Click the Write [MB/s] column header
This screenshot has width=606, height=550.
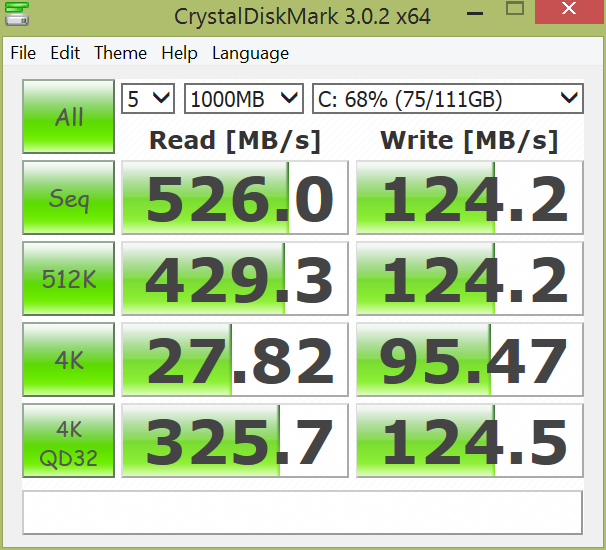coord(469,140)
